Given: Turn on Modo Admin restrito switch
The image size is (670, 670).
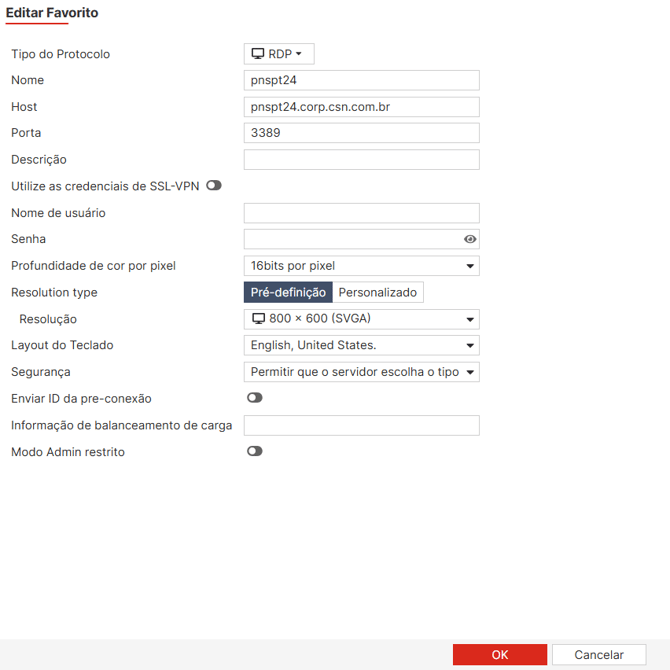Looking at the screenshot, I should 255,451.
